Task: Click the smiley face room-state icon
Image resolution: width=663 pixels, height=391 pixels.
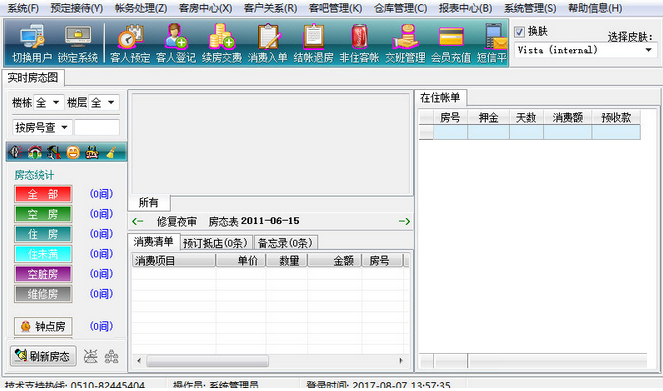Action: coord(73,152)
